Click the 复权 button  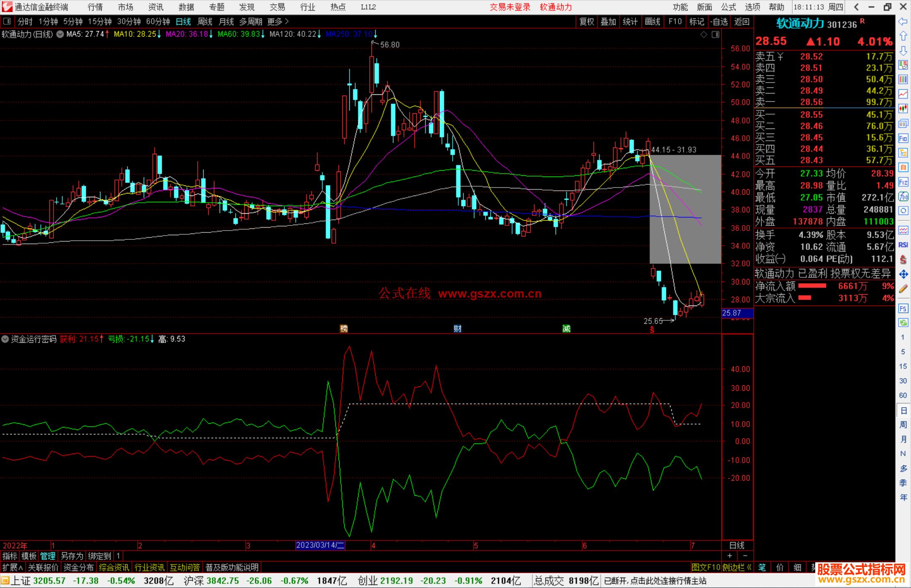(x=586, y=21)
